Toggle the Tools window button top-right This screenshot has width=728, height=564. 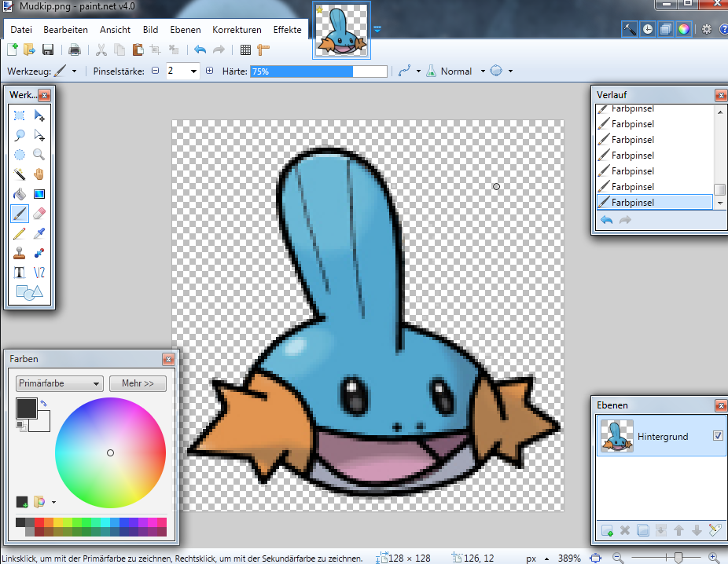pos(630,29)
